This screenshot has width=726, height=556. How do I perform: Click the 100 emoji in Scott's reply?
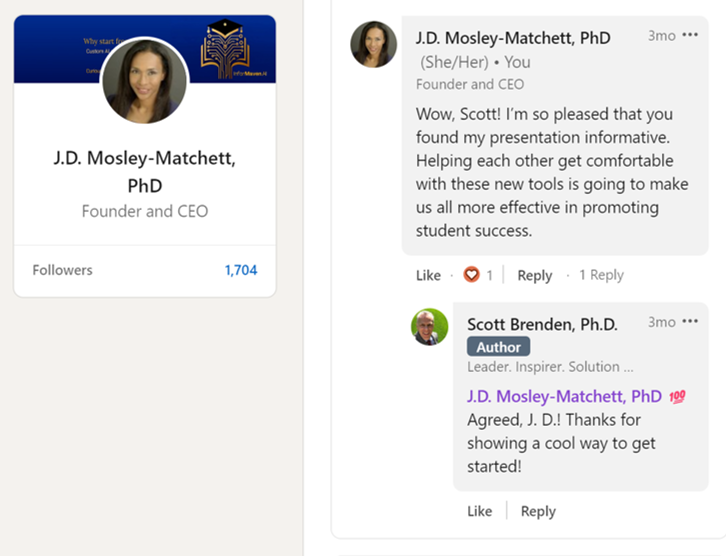[677, 397]
